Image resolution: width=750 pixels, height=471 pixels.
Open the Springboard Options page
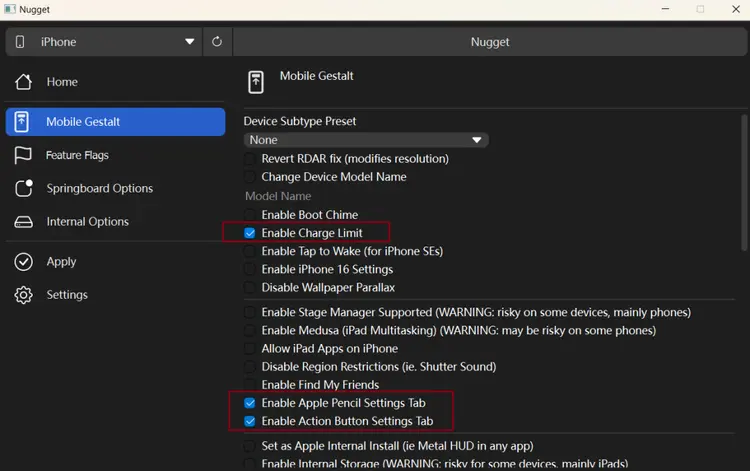point(99,189)
